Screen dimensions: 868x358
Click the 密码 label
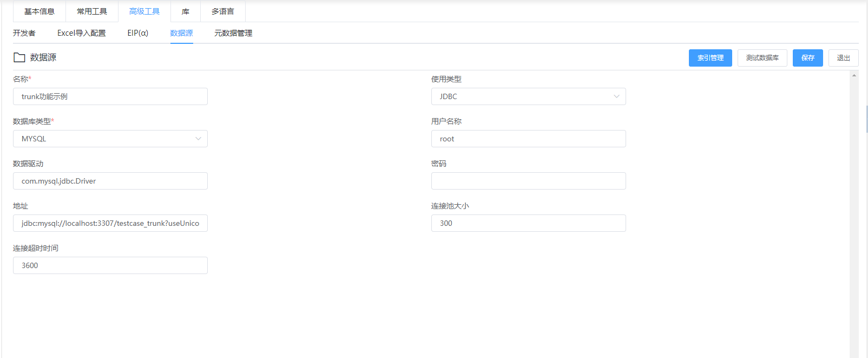coord(439,164)
